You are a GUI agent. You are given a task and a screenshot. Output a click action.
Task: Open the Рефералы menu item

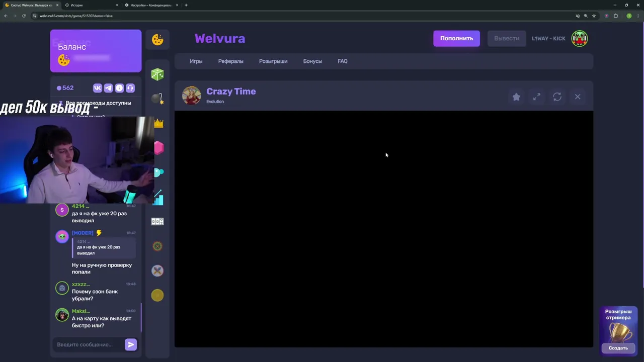click(x=231, y=61)
